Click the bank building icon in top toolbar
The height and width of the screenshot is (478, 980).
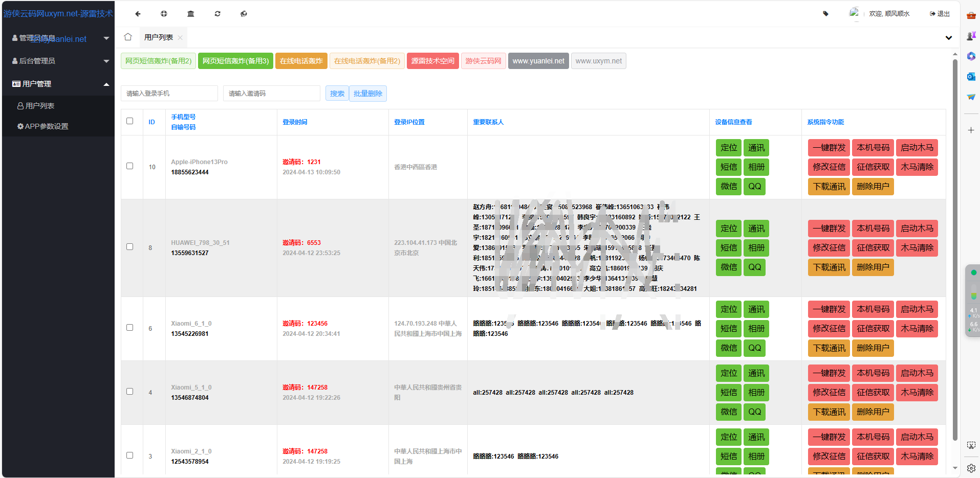(191, 14)
